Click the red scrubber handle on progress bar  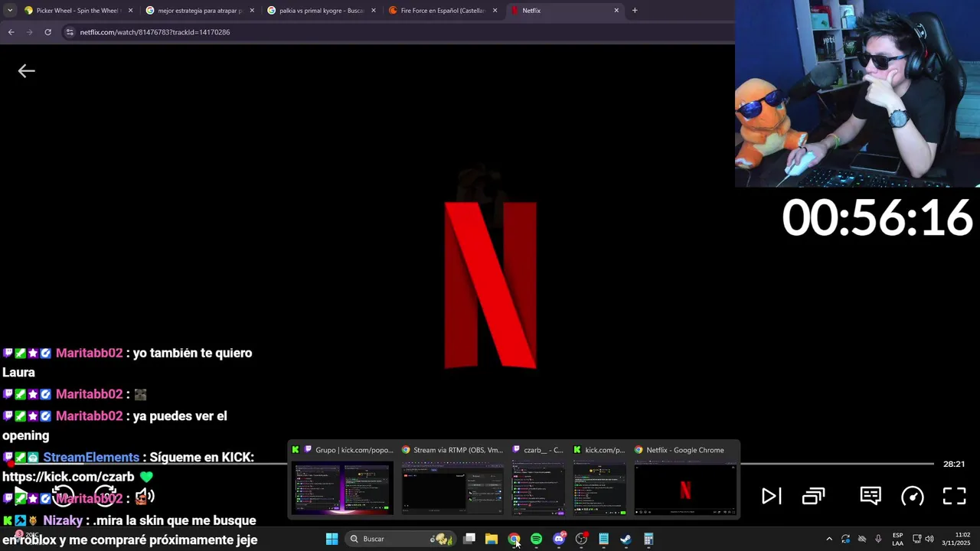click(x=11, y=464)
